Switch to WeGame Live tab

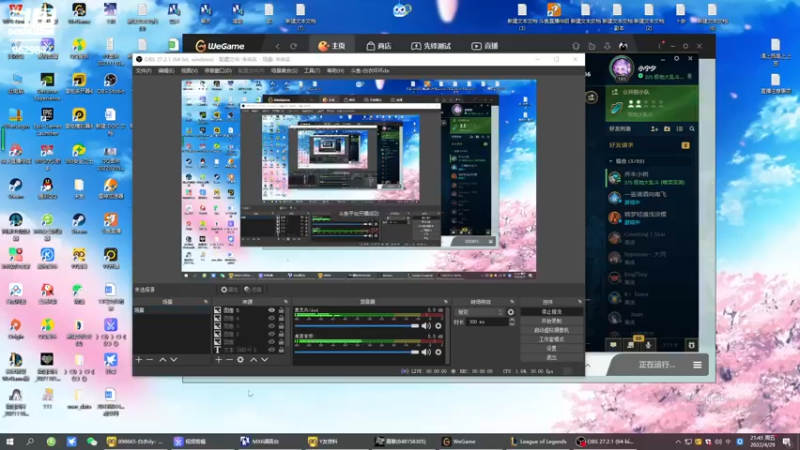[x=485, y=46]
